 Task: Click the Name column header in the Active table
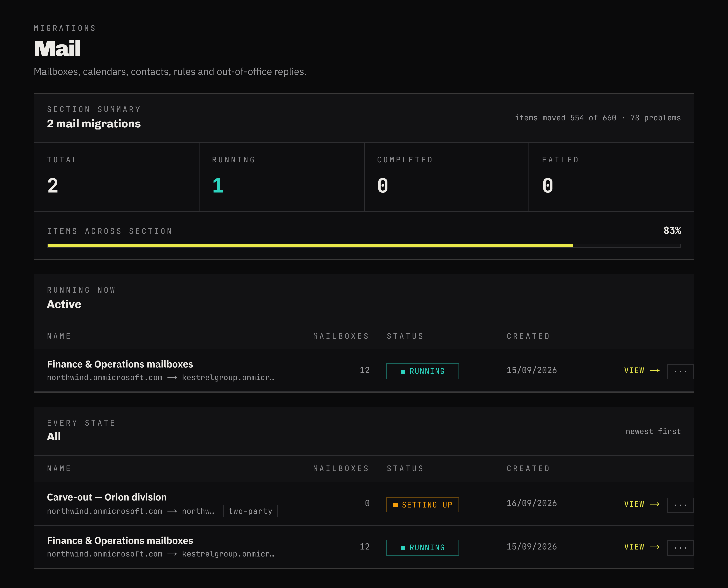tap(59, 336)
